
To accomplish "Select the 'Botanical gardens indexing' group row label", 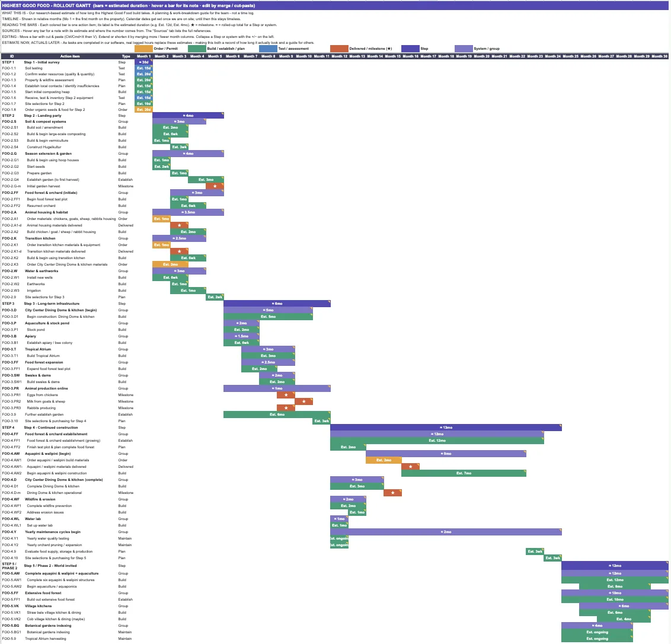I will click(x=48, y=626).
